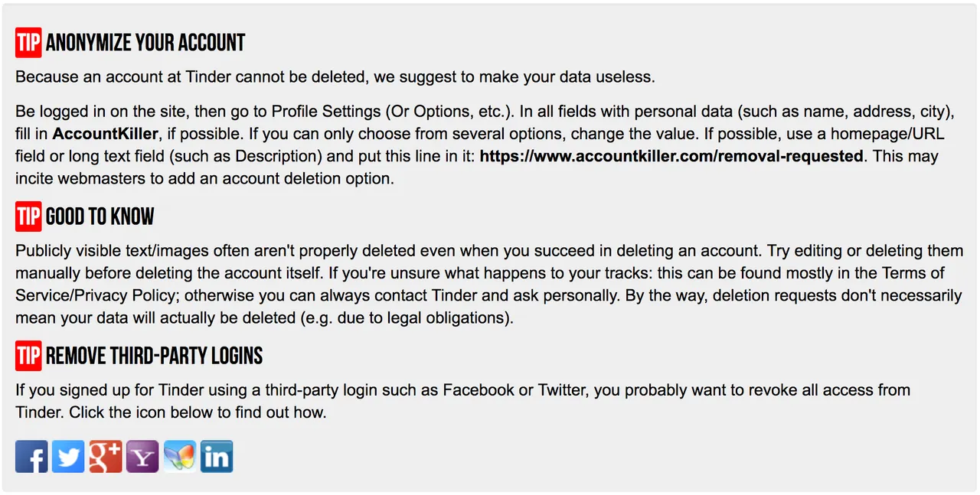The height and width of the screenshot is (495, 980).
Task: Choose the purple Yahoo icon
Action: (142, 457)
